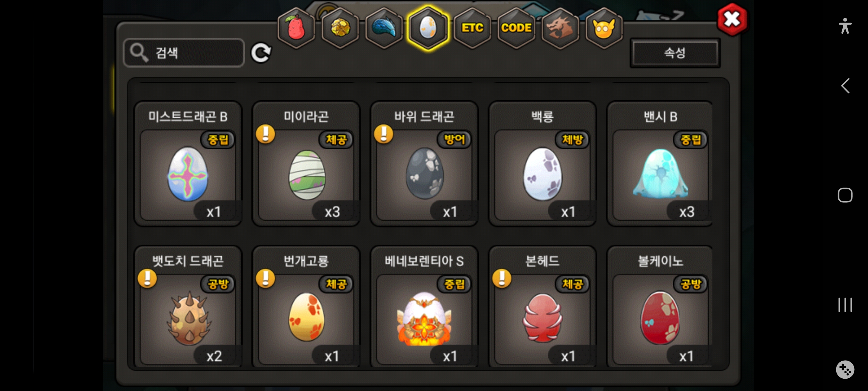Select the gold nugget category icon
The image size is (868, 391).
click(x=340, y=28)
